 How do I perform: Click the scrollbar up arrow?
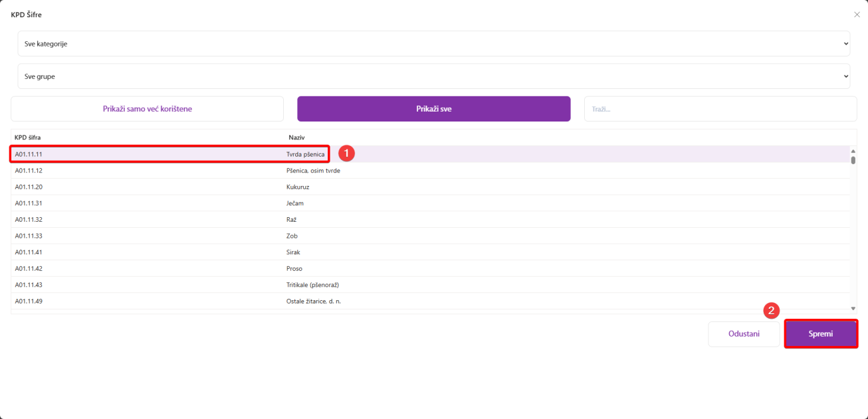point(853,151)
